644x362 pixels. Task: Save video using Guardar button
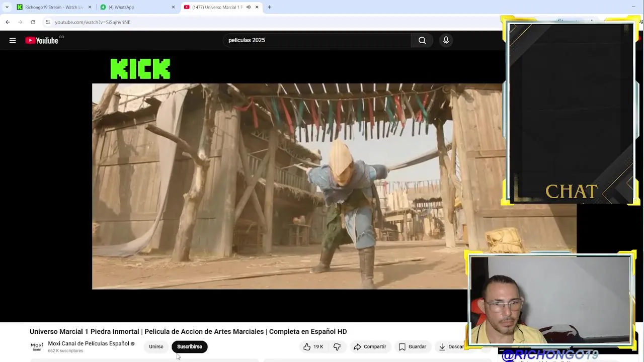point(413,346)
